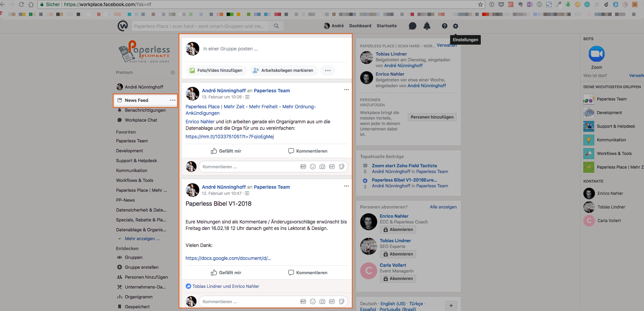The image size is (644, 311).
Task: Open the Workplace Chat bubble icon in header
Action: 412,26
